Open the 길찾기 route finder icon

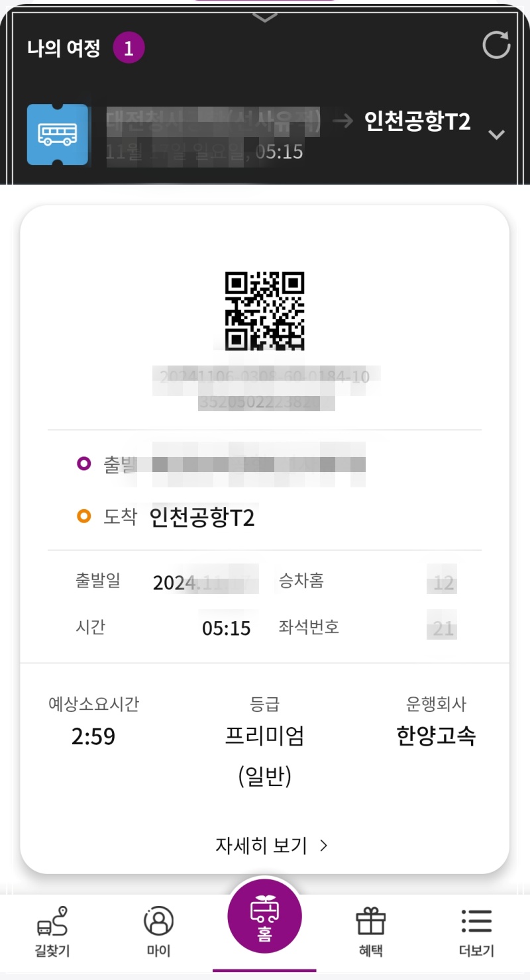(52, 921)
